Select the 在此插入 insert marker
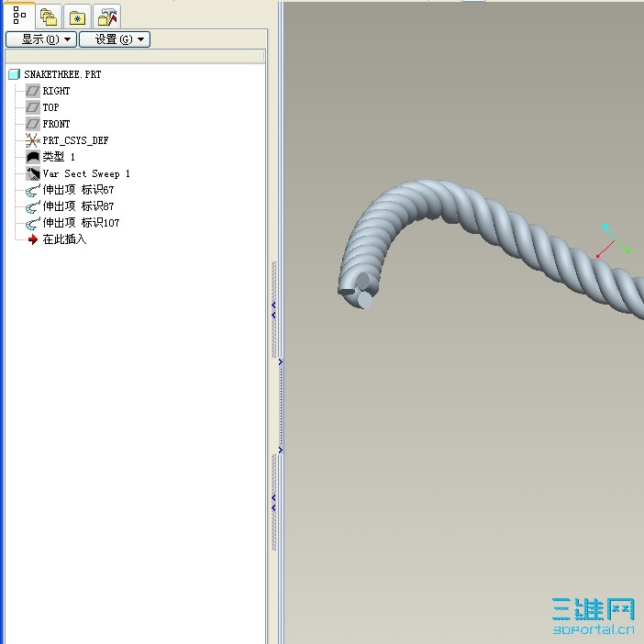The height and width of the screenshot is (644, 644). [64, 239]
